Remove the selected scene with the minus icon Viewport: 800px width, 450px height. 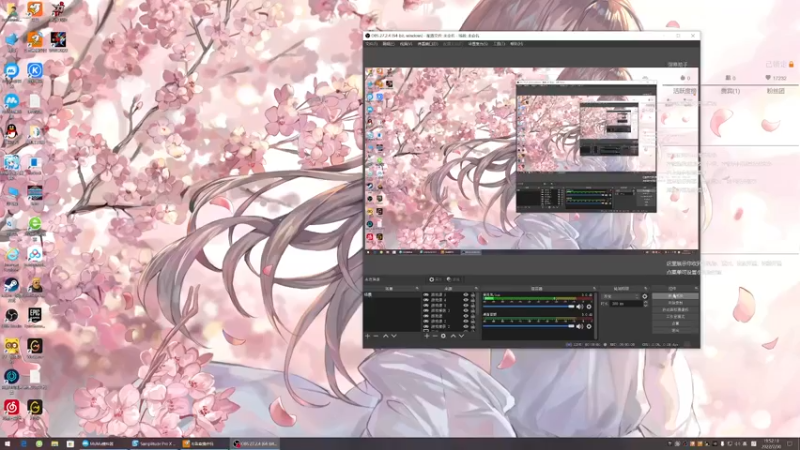376,336
